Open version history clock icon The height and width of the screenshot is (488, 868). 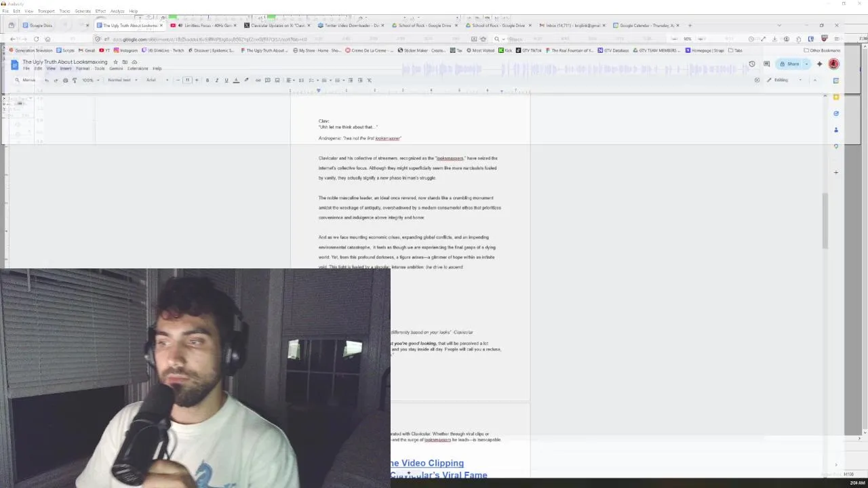tap(752, 64)
